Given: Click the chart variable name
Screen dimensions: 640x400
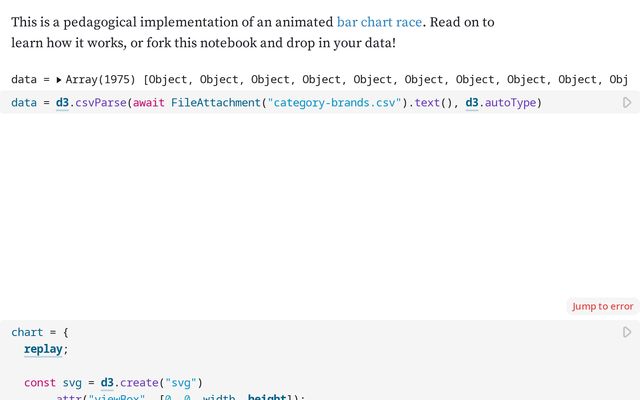Looking at the screenshot, I should point(27,332).
